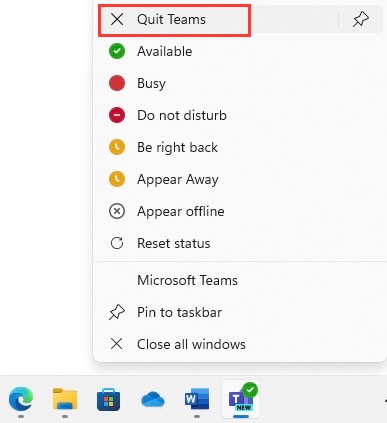Choose Appear offline status

(240, 211)
